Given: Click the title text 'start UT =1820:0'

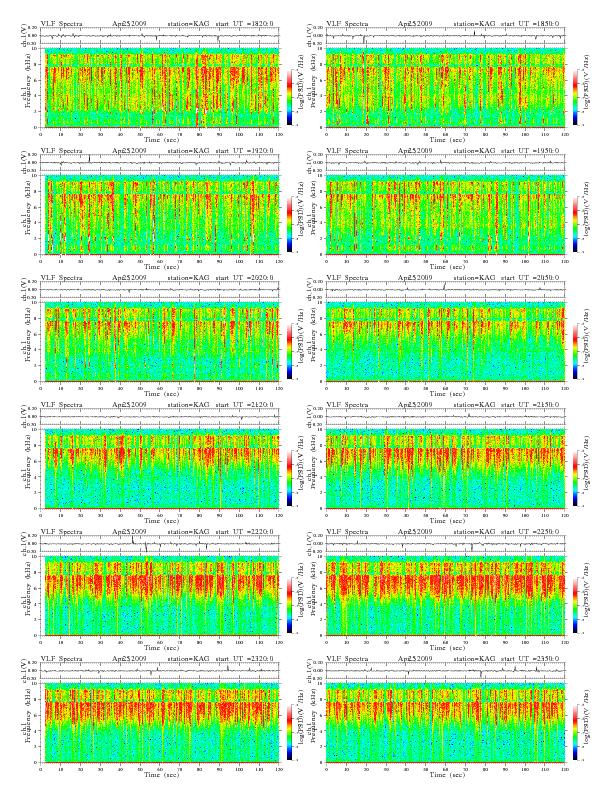Looking at the screenshot, I should click(x=244, y=24).
